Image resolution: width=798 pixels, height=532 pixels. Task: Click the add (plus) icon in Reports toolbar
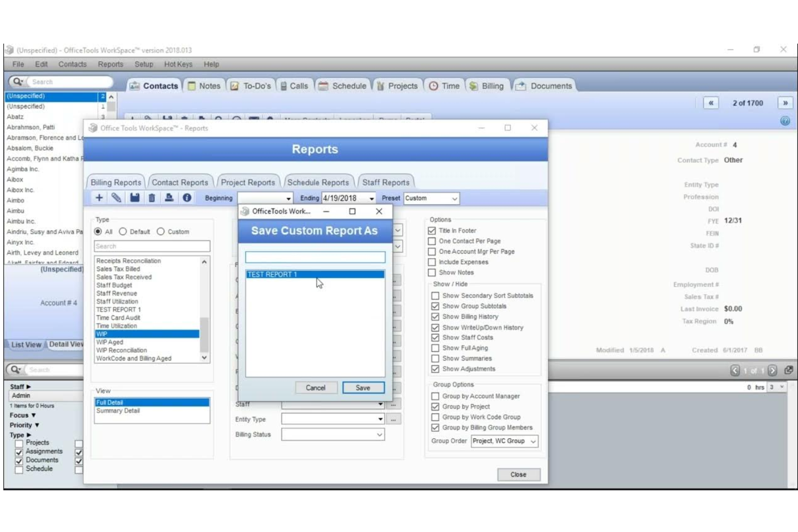[99, 198]
